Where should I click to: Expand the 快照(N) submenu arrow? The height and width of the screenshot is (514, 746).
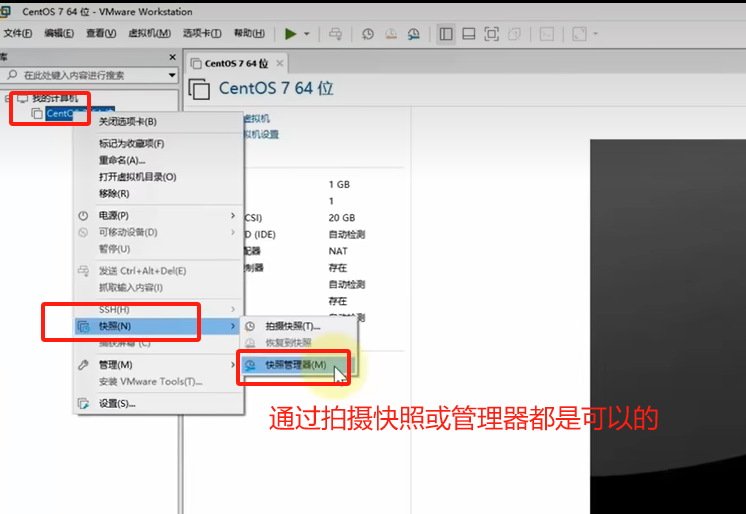233,326
